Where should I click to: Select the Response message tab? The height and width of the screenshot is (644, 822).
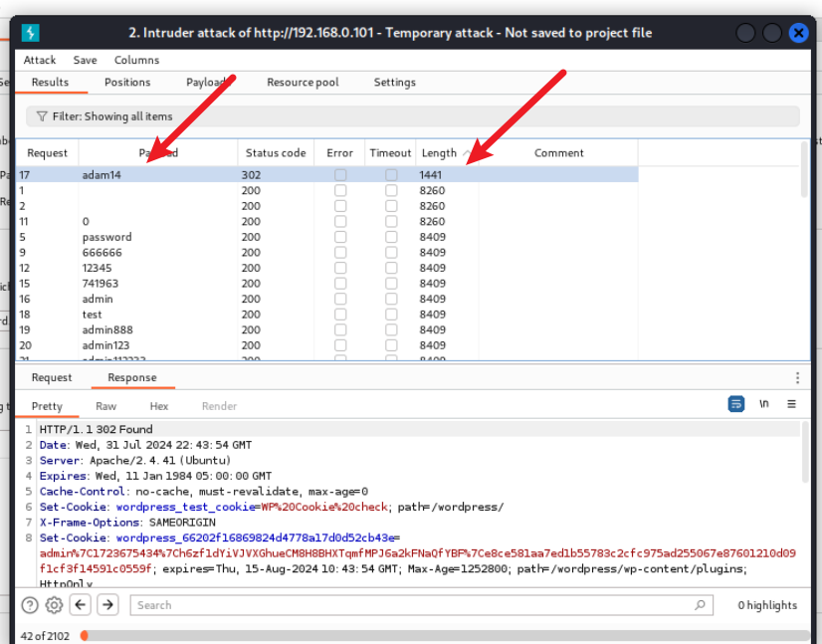(x=132, y=377)
